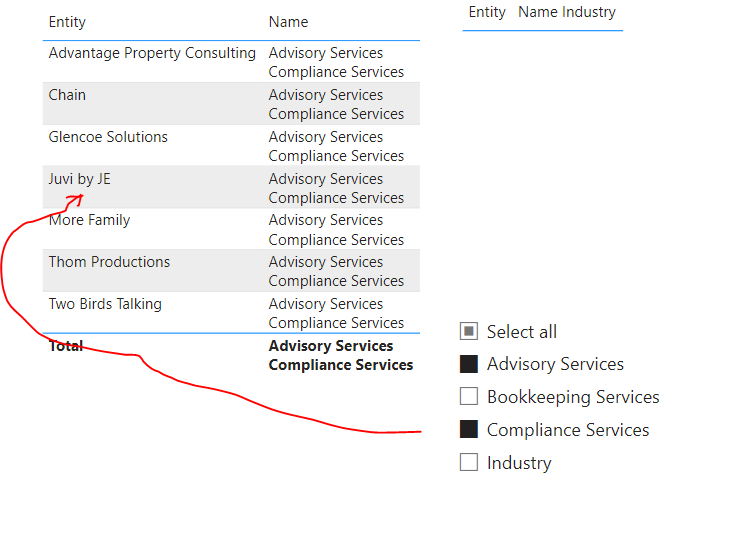Sort left table by Name column header
The image size is (739, 539).
(x=288, y=22)
